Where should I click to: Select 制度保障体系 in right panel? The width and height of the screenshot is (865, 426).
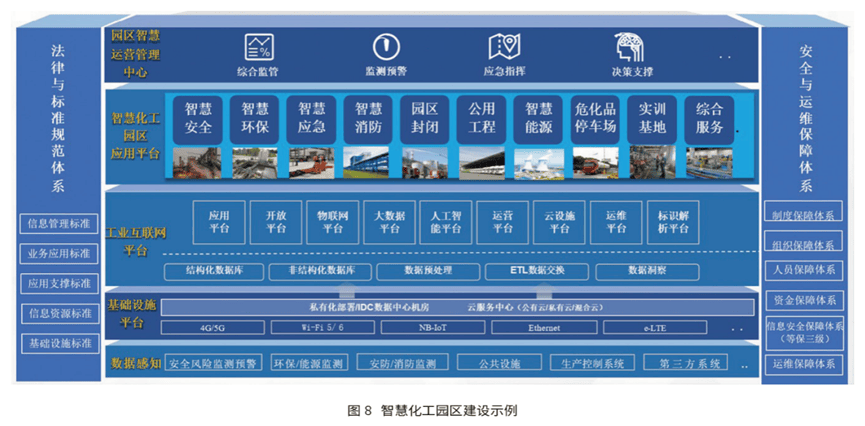tap(804, 214)
